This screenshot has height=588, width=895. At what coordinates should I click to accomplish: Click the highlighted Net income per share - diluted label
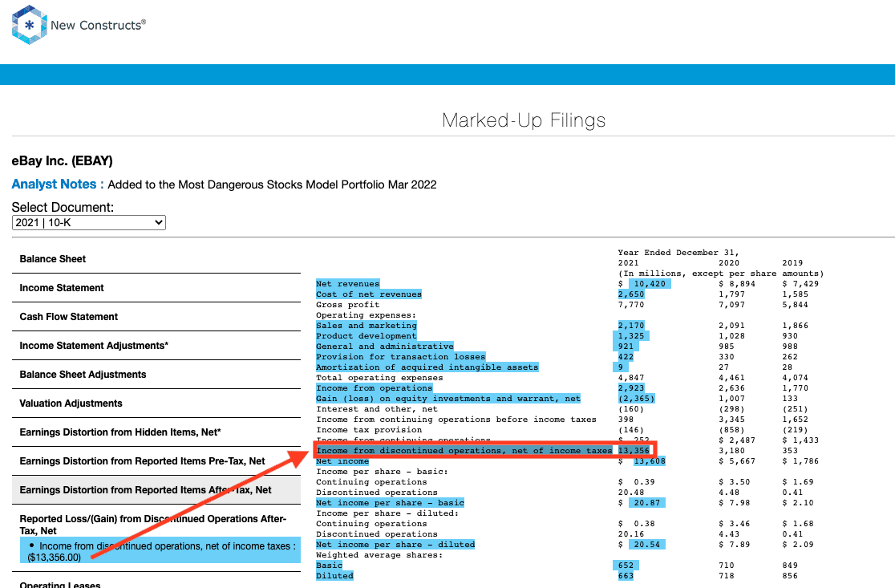pos(395,545)
